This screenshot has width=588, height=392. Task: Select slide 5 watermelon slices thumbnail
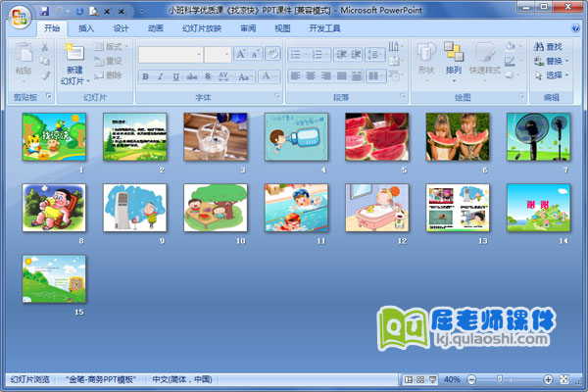click(377, 136)
